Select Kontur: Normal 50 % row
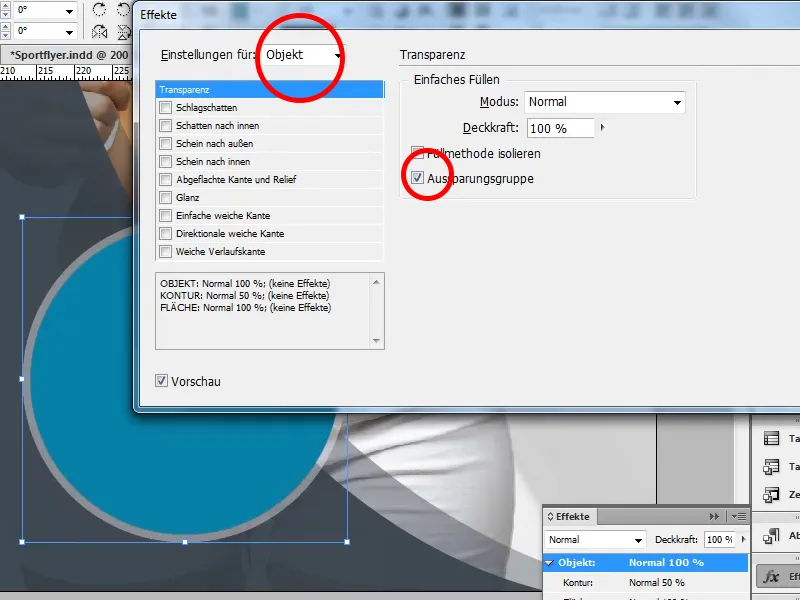 pyautogui.click(x=645, y=582)
